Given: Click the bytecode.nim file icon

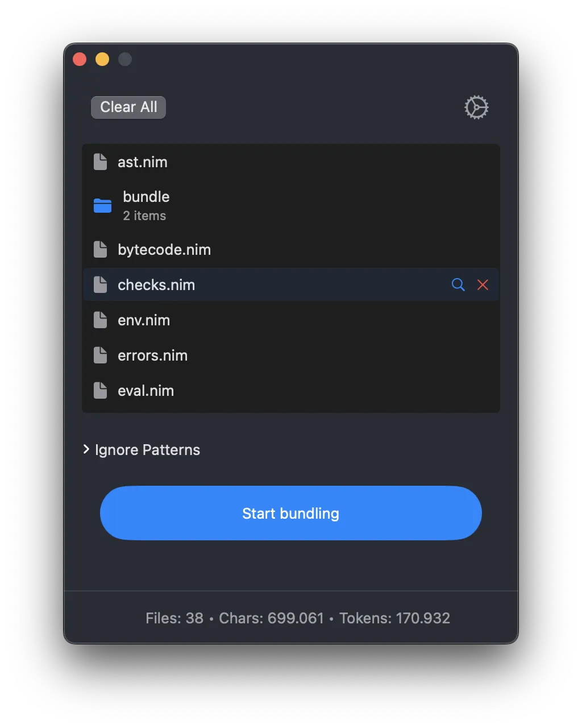Looking at the screenshot, I should point(101,250).
